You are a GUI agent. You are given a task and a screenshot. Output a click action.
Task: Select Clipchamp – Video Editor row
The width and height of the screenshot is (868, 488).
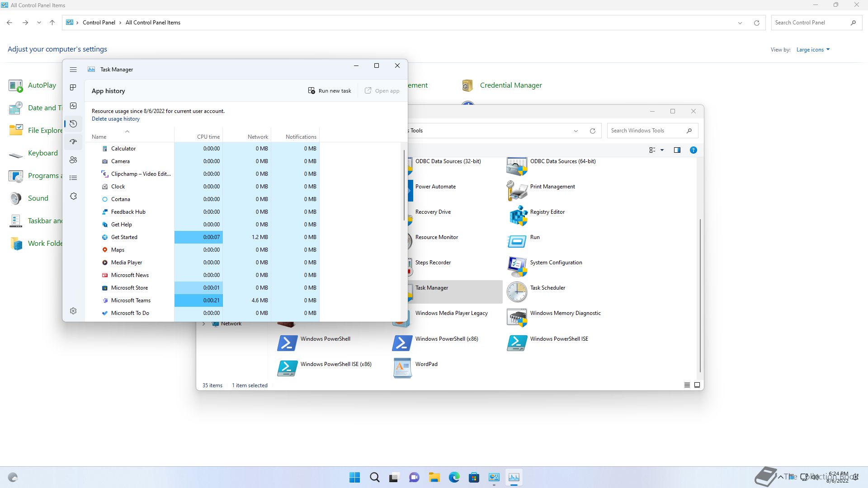coord(202,174)
